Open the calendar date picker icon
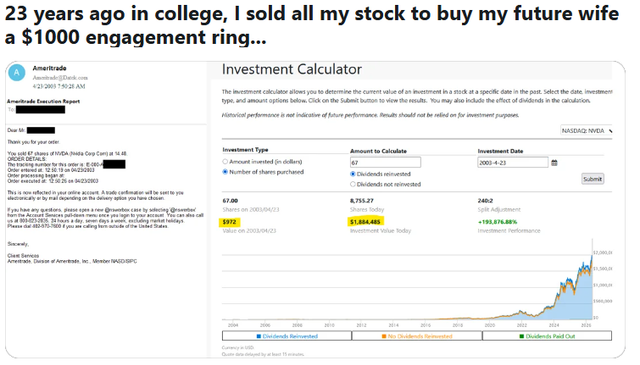The height and width of the screenshot is (365, 640). (x=554, y=163)
